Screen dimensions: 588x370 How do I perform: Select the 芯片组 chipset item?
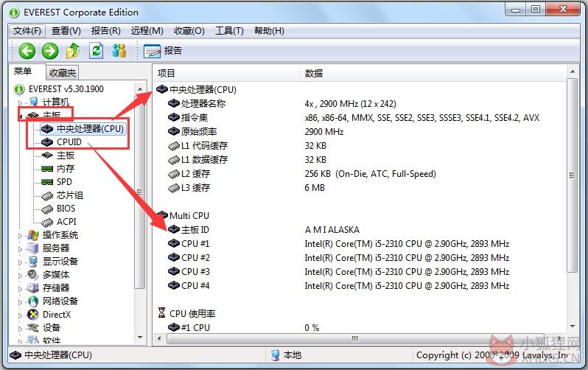click(70, 195)
